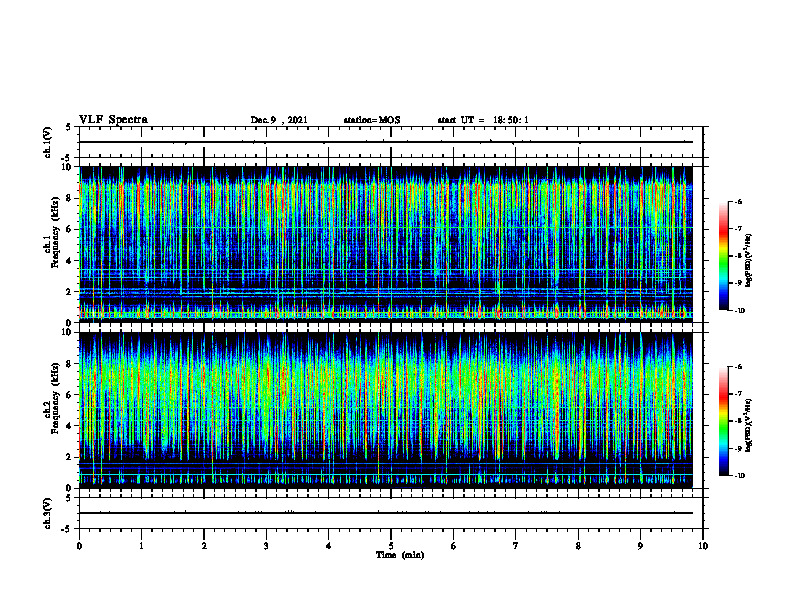Screen dimensions: 792x612
Task: Click time axis tick label "7"
Action: tap(516, 546)
